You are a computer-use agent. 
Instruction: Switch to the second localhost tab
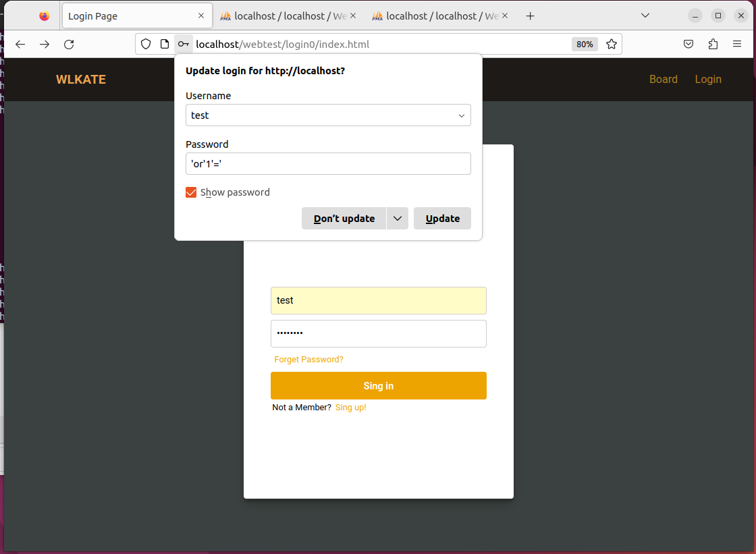[288, 16]
